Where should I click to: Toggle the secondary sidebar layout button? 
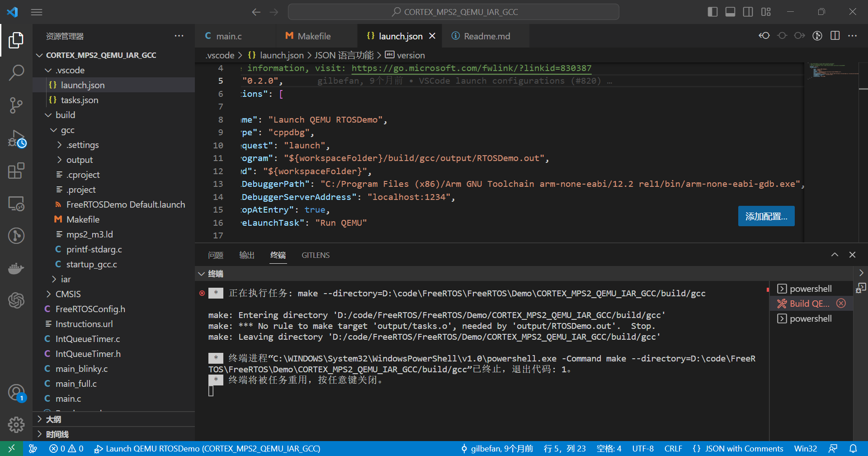point(748,12)
